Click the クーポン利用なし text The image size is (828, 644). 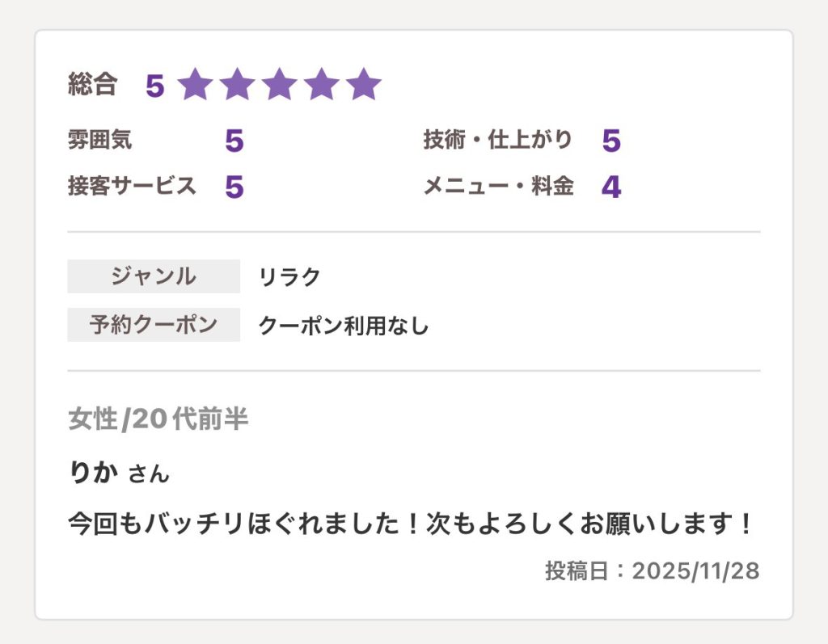[343, 326]
